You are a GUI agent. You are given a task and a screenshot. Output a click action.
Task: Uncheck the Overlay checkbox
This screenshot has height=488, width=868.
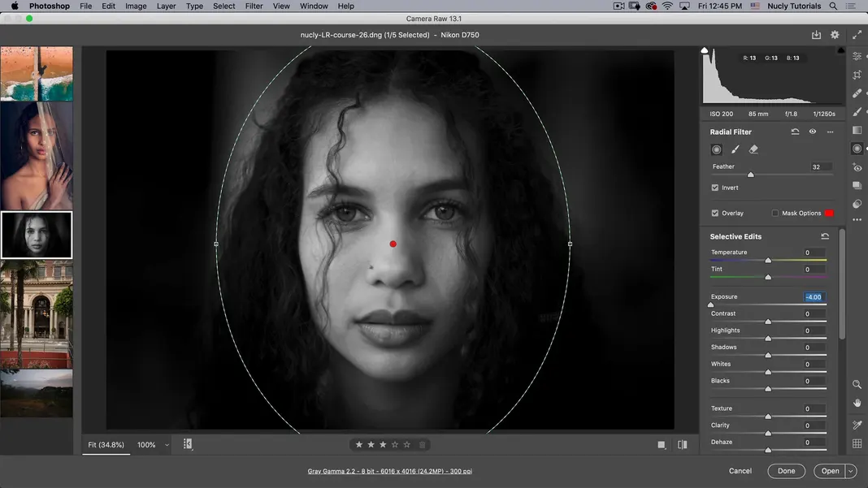pos(714,213)
